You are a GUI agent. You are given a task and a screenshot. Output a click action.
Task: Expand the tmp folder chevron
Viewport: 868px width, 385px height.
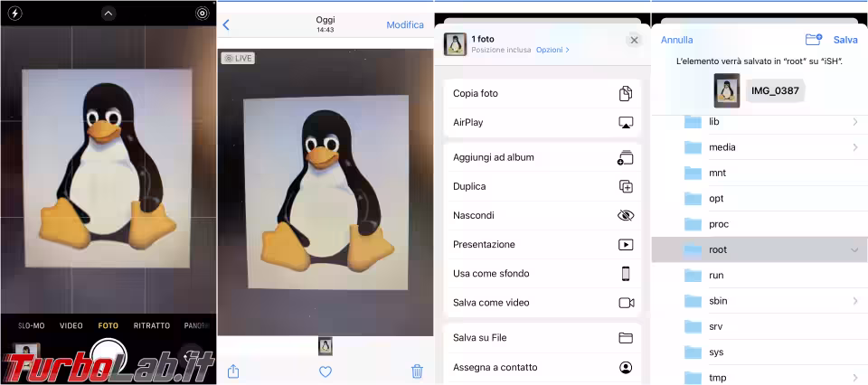click(x=855, y=378)
